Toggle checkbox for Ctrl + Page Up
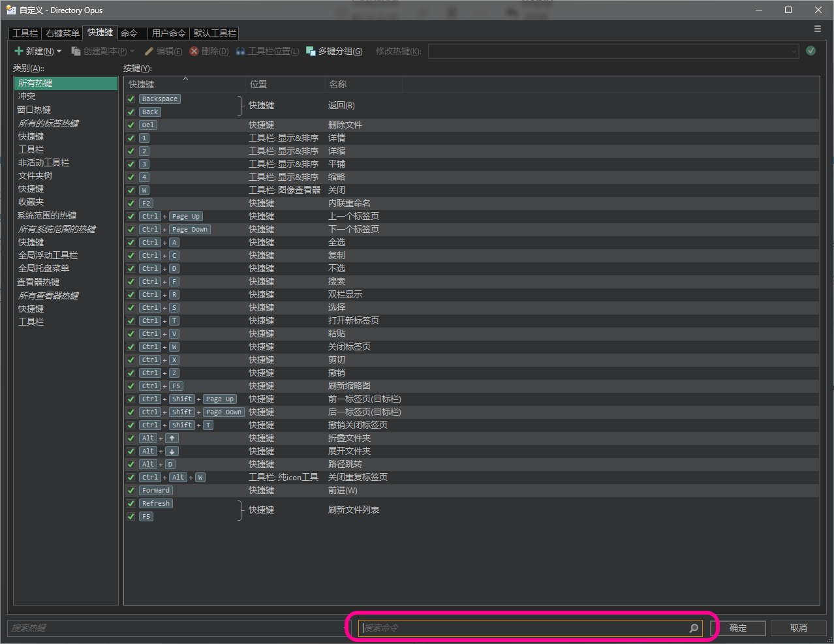The width and height of the screenshot is (834, 644). pyautogui.click(x=131, y=217)
